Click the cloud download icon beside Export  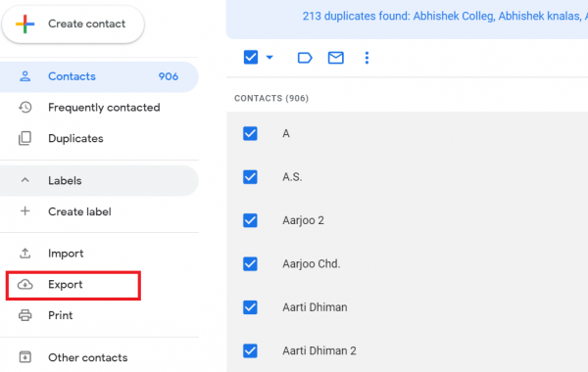click(25, 285)
